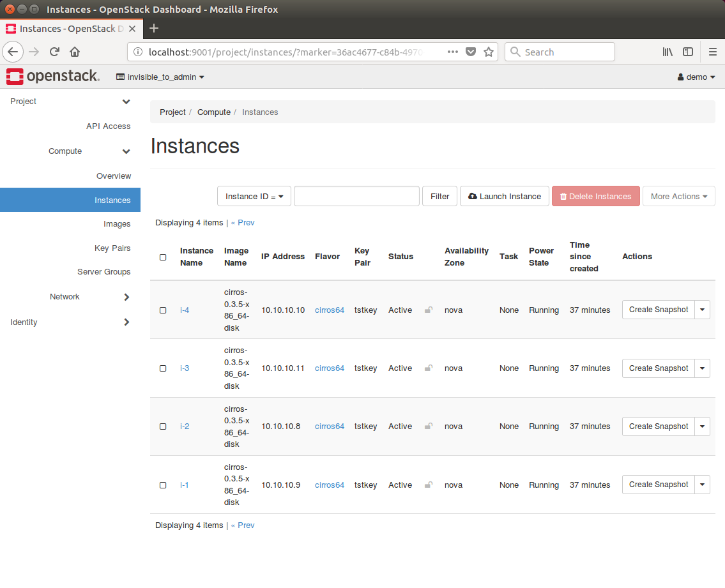Open the demo user menu

(x=696, y=77)
